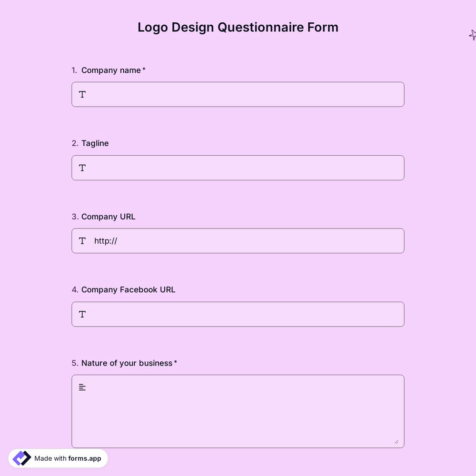Click the required asterisk beside Company name
The height and width of the screenshot is (476, 476).
(x=144, y=69)
